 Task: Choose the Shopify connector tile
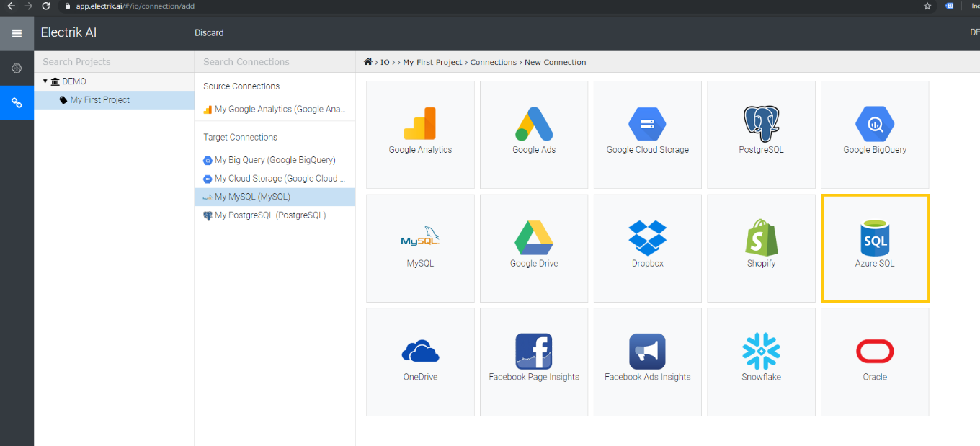(761, 247)
